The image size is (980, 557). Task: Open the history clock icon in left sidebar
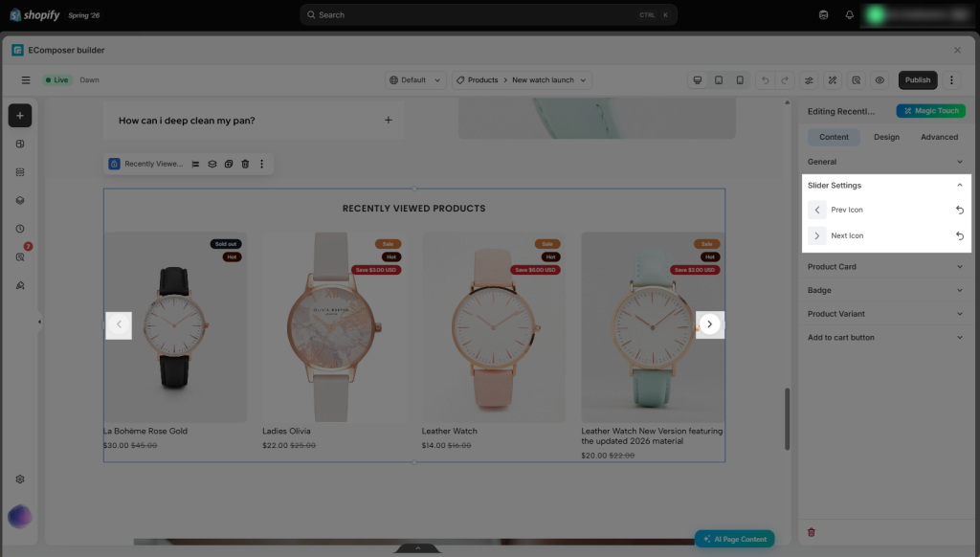(x=20, y=229)
